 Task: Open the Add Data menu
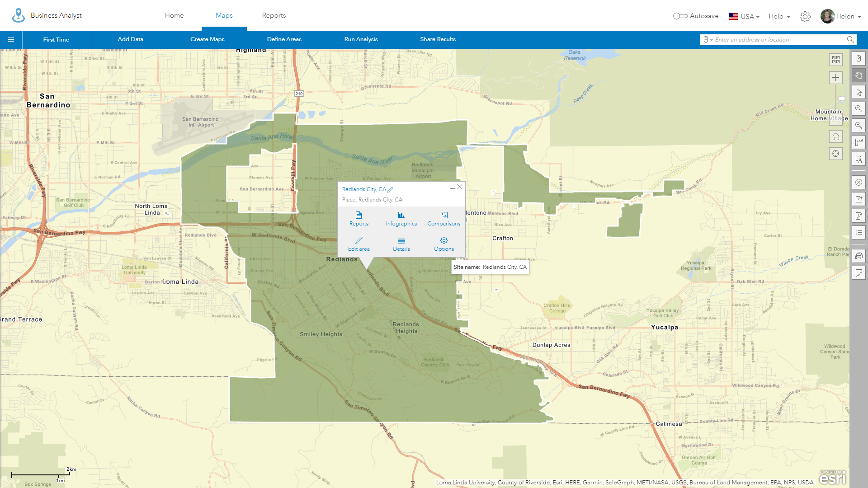tap(131, 39)
